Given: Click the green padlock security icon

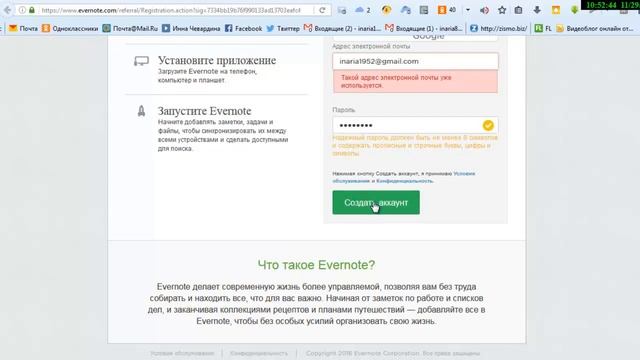Looking at the screenshot, I should 32,10.
